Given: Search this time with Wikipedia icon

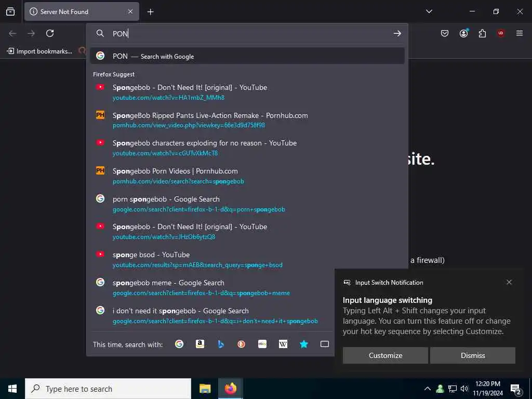Looking at the screenshot, I should point(283,344).
